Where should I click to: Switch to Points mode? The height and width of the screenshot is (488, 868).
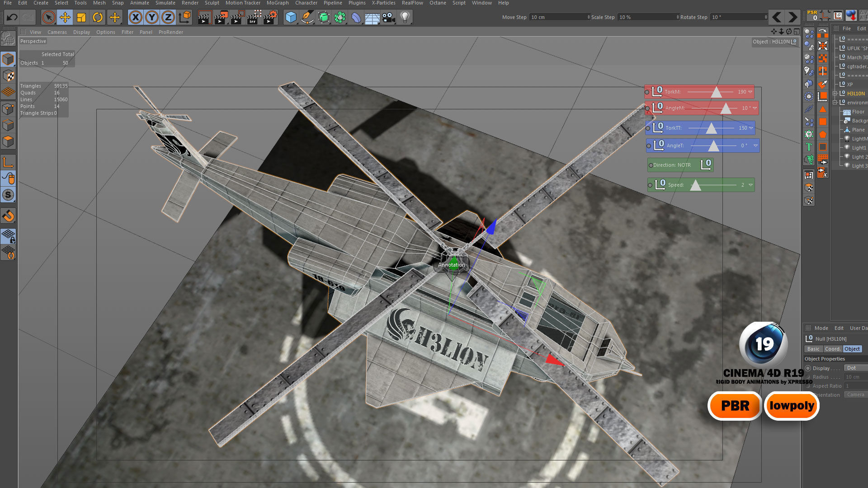click(x=8, y=108)
